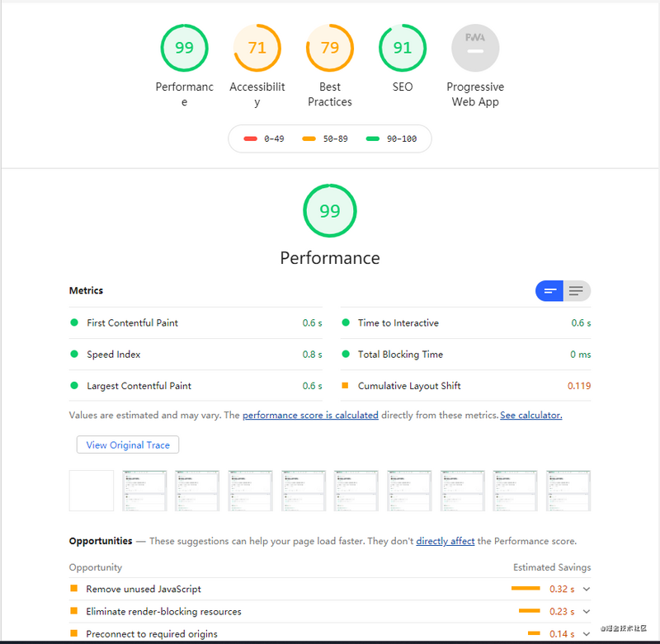This screenshot has width=660, height=644.
Task: Click Remove unused JavaScript row title
Action: pos(144,589)
